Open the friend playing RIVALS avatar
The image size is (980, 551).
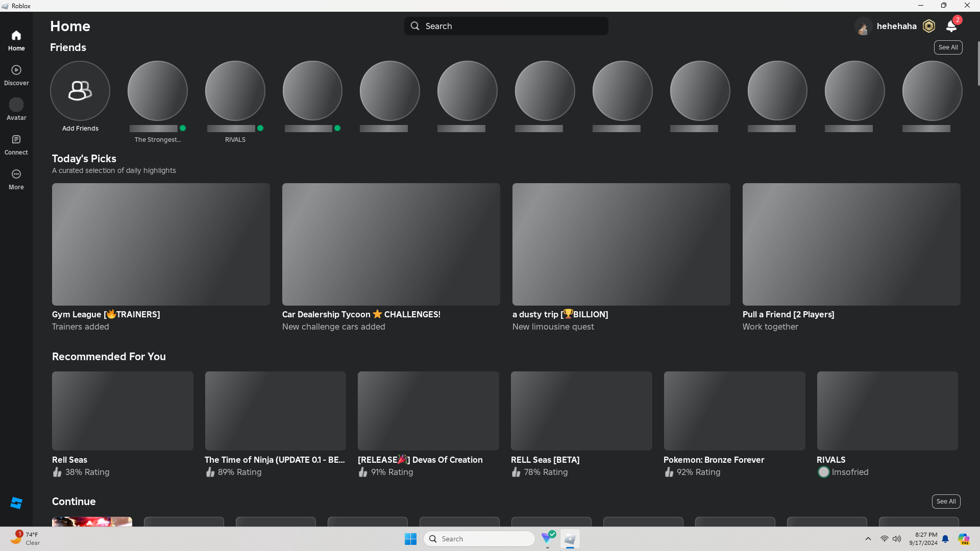click(x=235, y=91)
